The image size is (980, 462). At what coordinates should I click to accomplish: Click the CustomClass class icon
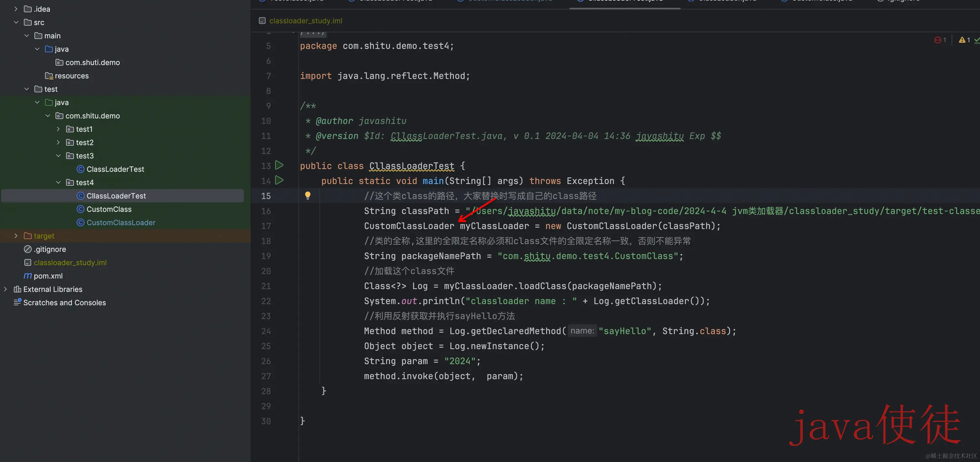(80, 209)
